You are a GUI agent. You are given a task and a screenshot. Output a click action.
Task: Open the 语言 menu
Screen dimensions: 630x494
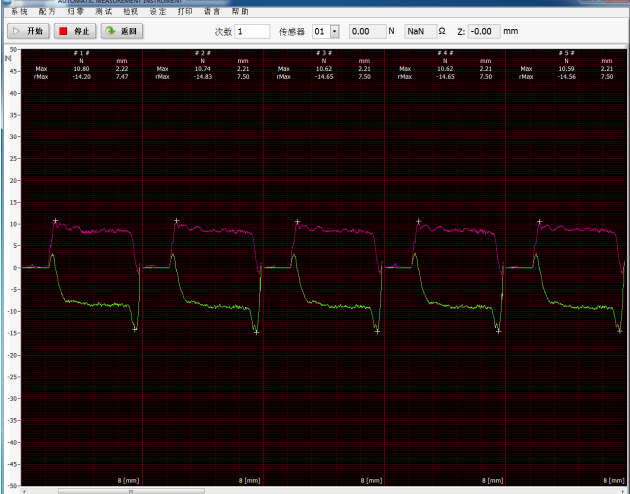coord(212,12)
